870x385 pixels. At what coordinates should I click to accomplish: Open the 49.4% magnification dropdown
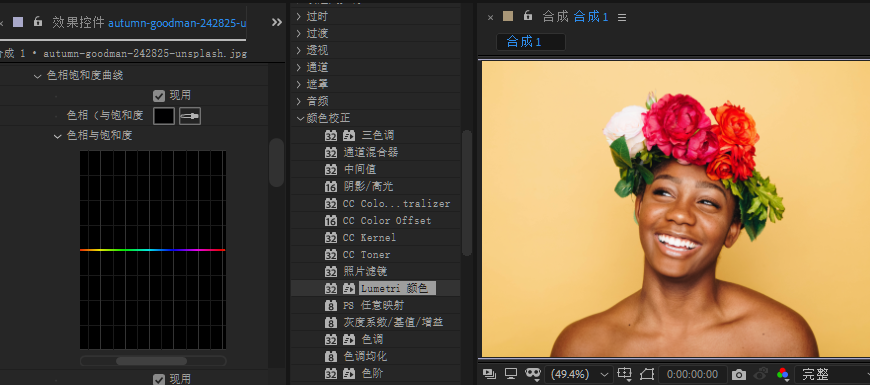click(x=578, y=374)
